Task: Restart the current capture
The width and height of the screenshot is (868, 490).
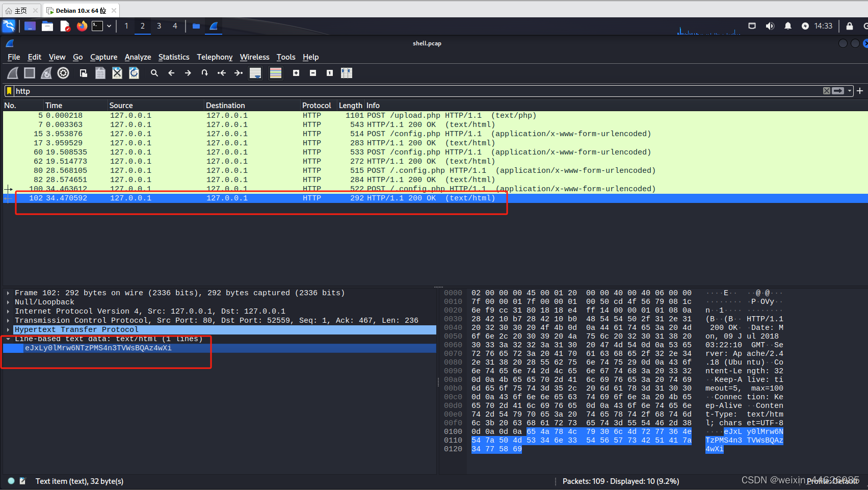Action: (46, 73)
